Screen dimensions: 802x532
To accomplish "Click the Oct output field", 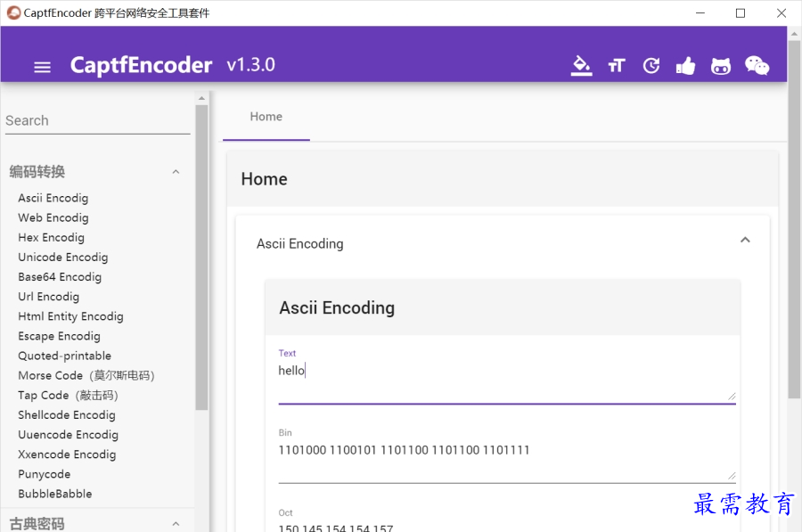I will click(507, 527).
